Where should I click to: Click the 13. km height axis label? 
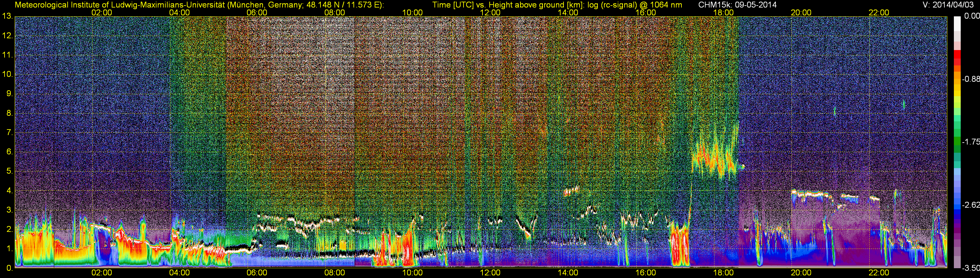[x=8, y=16]
